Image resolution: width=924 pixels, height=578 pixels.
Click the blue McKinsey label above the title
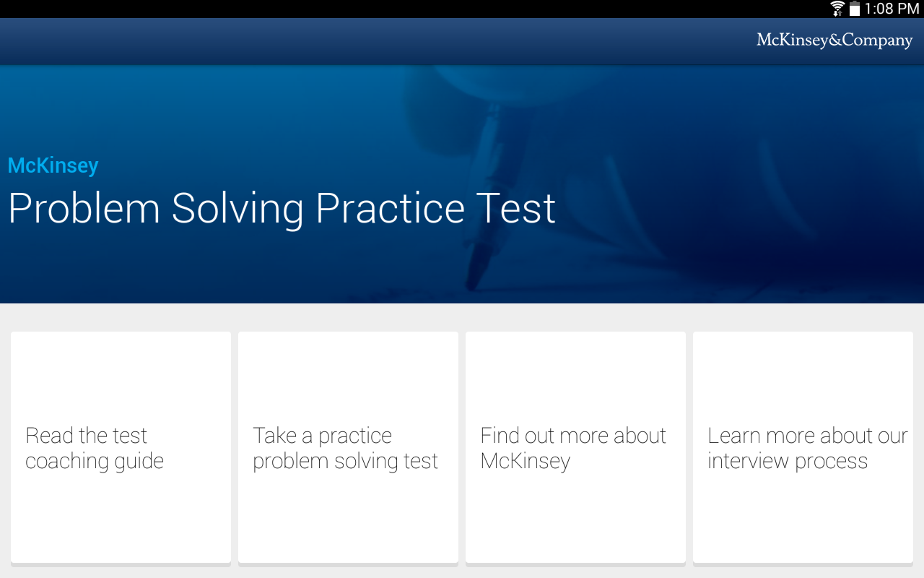[x=53, y=165]
